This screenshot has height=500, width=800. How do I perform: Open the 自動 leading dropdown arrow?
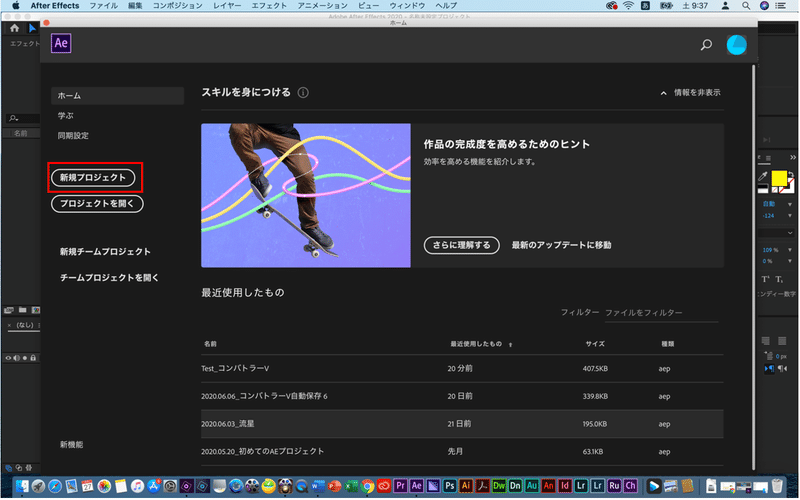click(x=790, y=204)
